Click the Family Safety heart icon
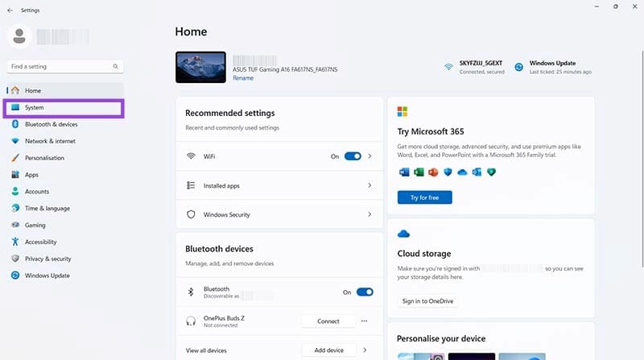This screenshot has width=644, height=360. (491, 172)
